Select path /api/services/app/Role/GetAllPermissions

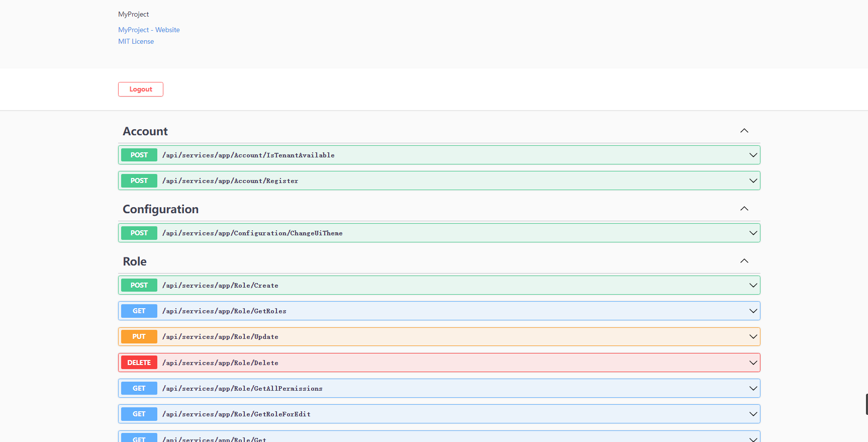pos(242,388)
